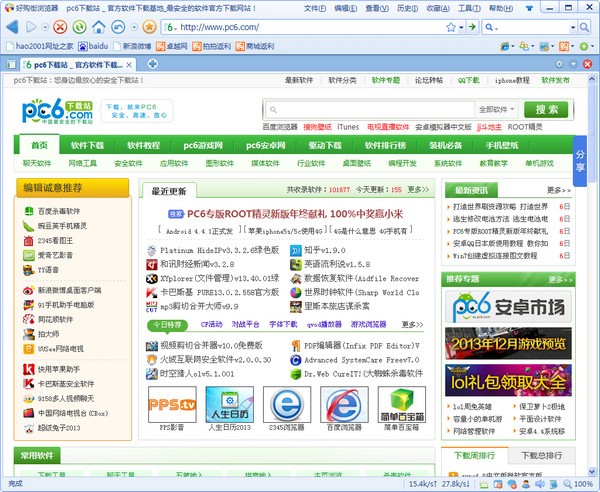Click in the site search input field
This screenshot has height=492, width=600.
(x=370, y=109)
